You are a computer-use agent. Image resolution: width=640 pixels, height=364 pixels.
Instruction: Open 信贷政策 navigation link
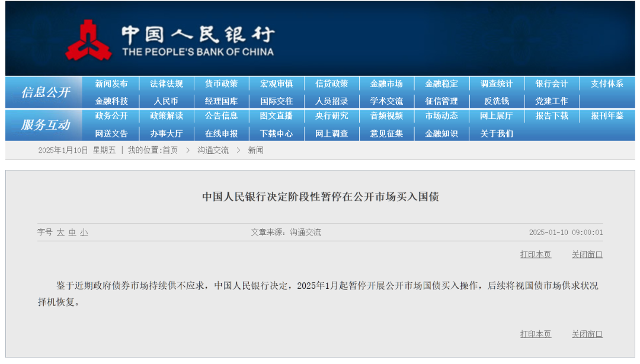tap(331, 83)
